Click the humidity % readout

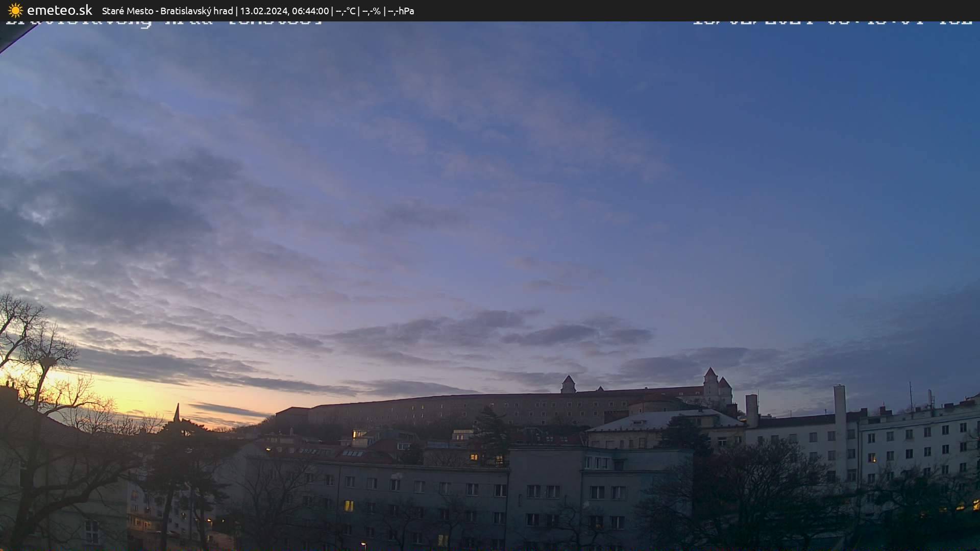click(x=372, y=11)
